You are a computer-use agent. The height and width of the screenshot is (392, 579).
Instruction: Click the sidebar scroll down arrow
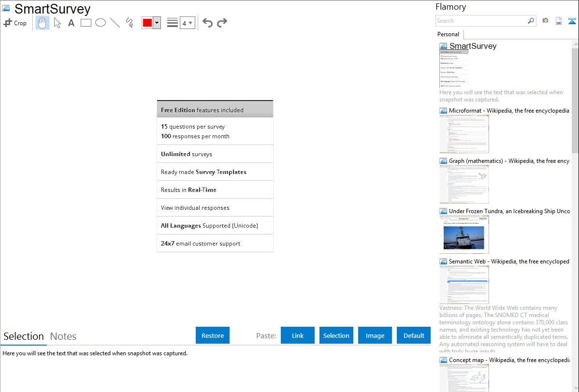click(x=575, y=388)
